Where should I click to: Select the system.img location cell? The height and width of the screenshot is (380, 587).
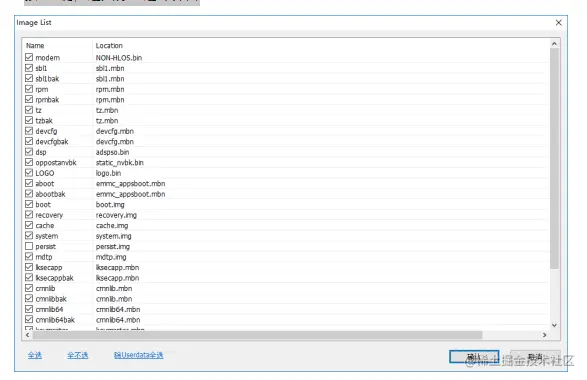[113, 236]
